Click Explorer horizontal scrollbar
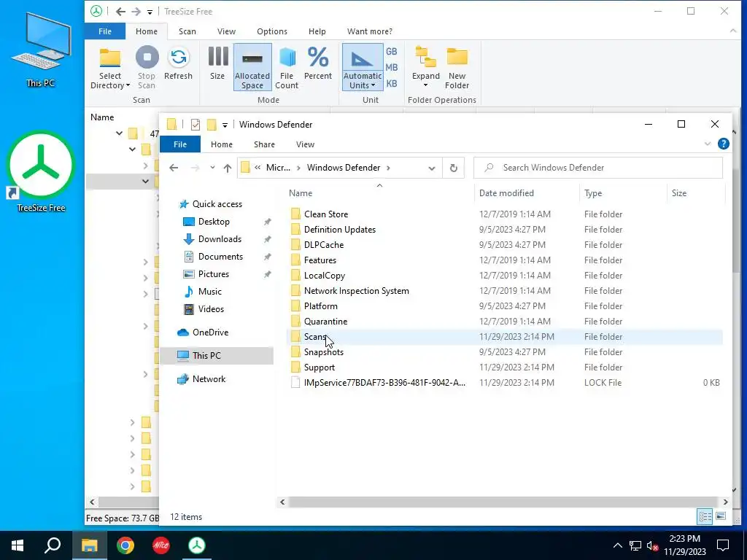The image size is (747, 560). tap(503, 502)
